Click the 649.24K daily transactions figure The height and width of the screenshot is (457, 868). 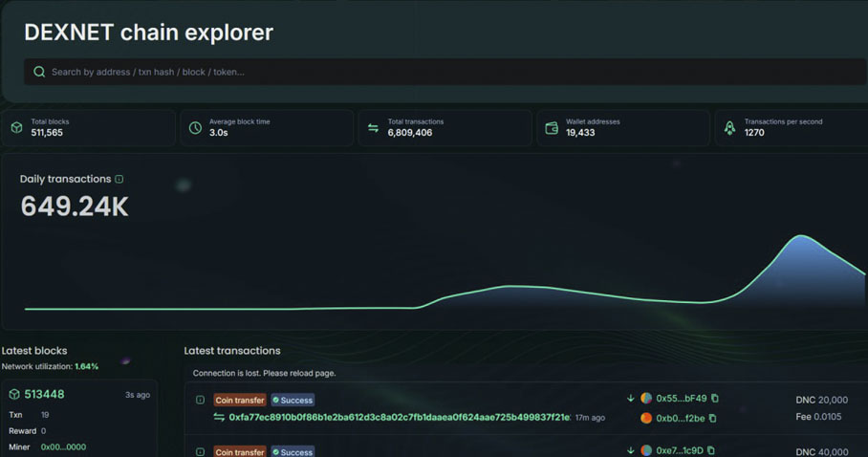pyautogui.click(x=75, y=207)
